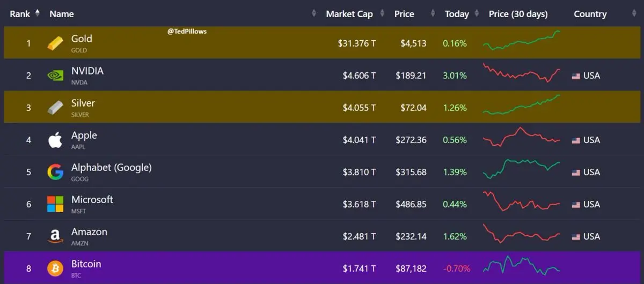Click the NVIDIA logo icon
The image size is (644, 284).
55,76
